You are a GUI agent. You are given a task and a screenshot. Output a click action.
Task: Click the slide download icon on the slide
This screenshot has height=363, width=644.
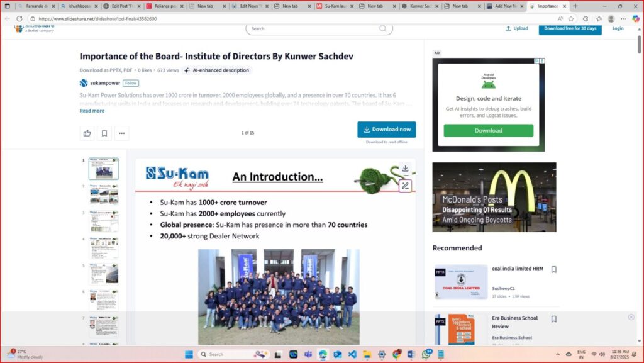pos(405,169)
